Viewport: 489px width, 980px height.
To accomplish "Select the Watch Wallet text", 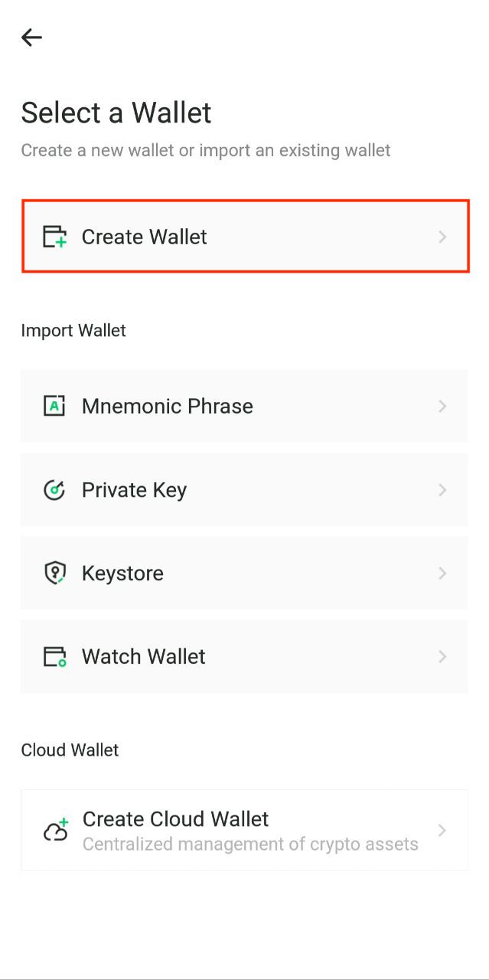I will (144, 657).
